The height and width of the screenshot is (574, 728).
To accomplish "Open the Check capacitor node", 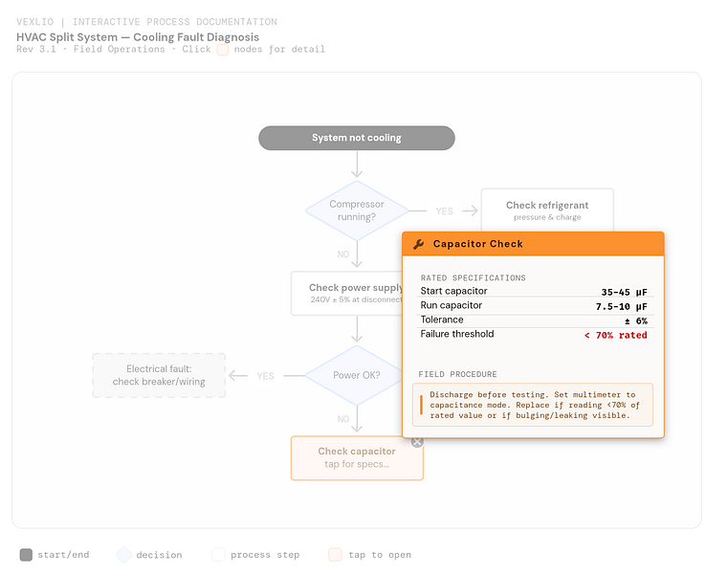I will click(357, 458).
